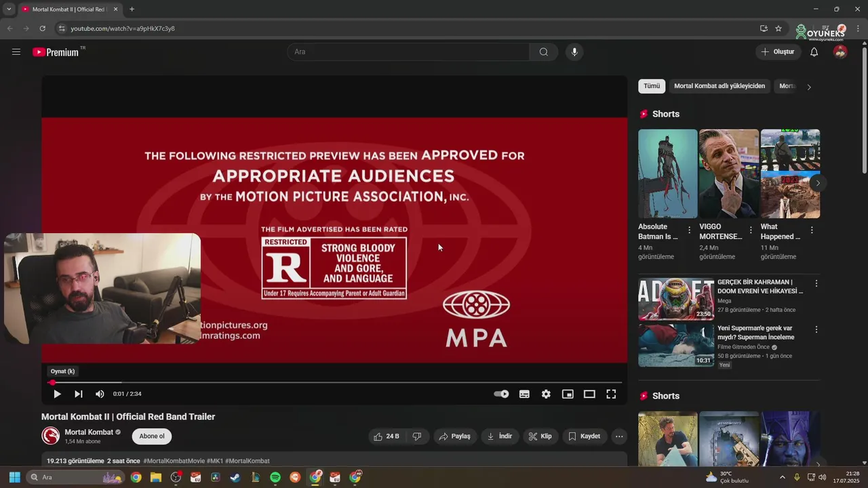This screenshot has height=488, width=868.
Task: Play the video with the play button
Action: point(57,394)
